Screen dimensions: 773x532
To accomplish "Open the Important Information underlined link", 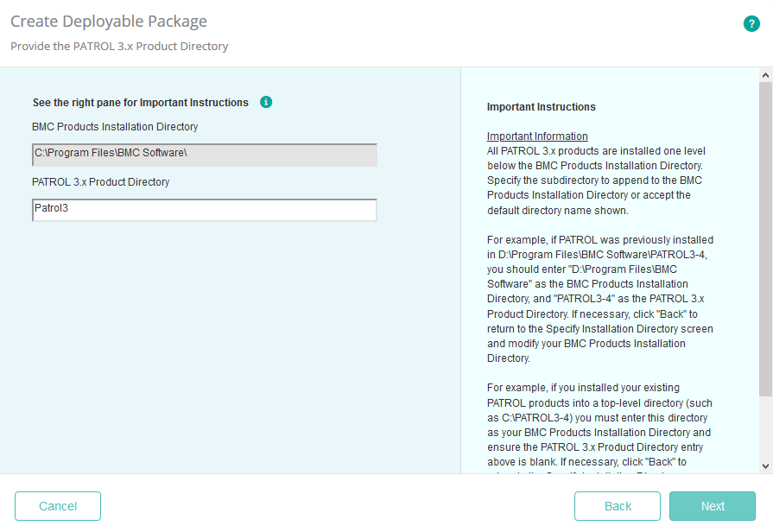I will (536, 136).
